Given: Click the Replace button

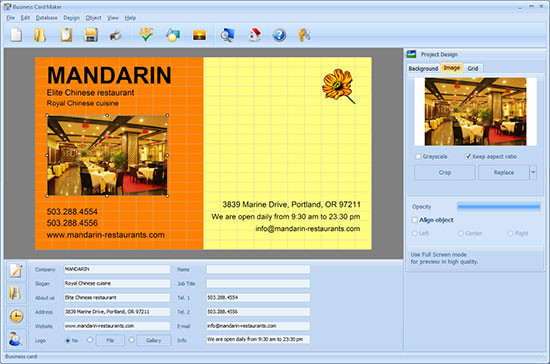Looking at the screenshot, I should tap(504, 173).
